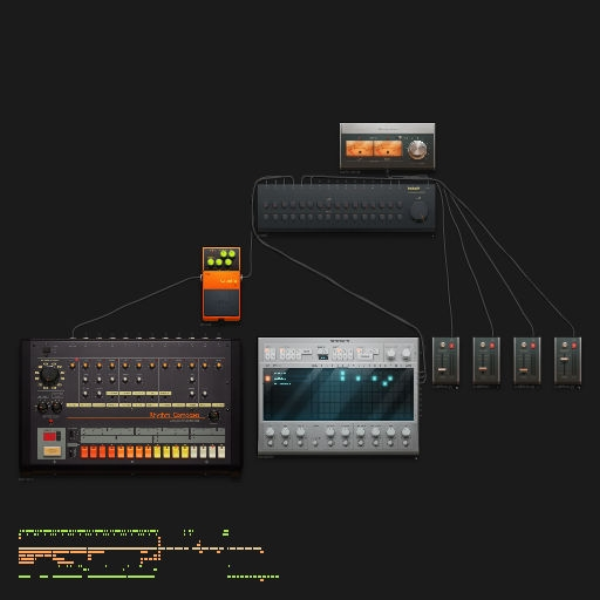Click the last orange level knob on drum machine
This screenshot has width=600, height=600.
[x=218, y=365]
